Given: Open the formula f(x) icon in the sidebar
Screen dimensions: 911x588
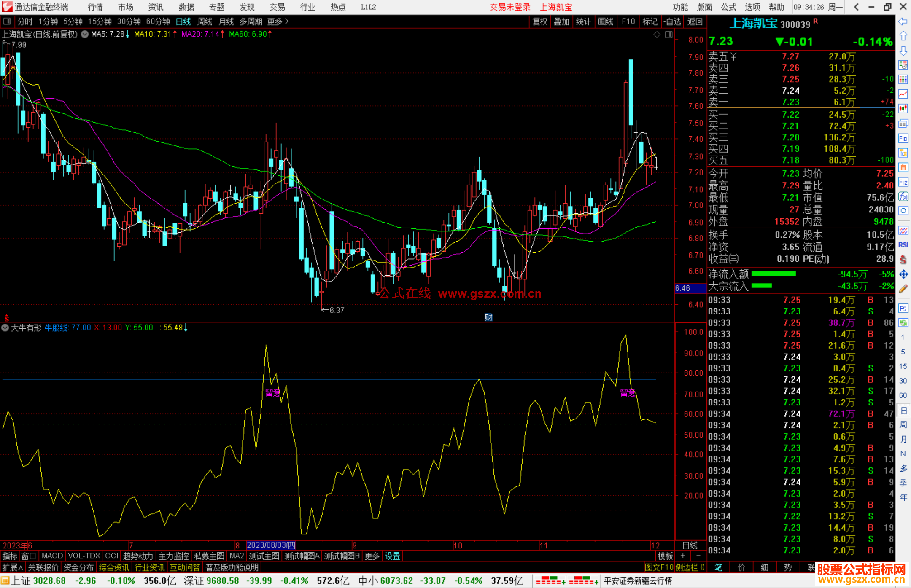Looking at the screenshot, I should [x=903, y=196].
